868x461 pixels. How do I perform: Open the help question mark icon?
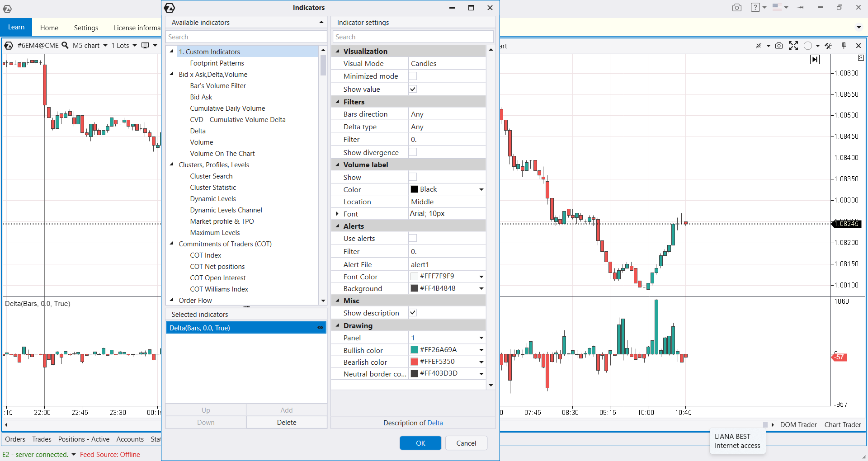755,7
